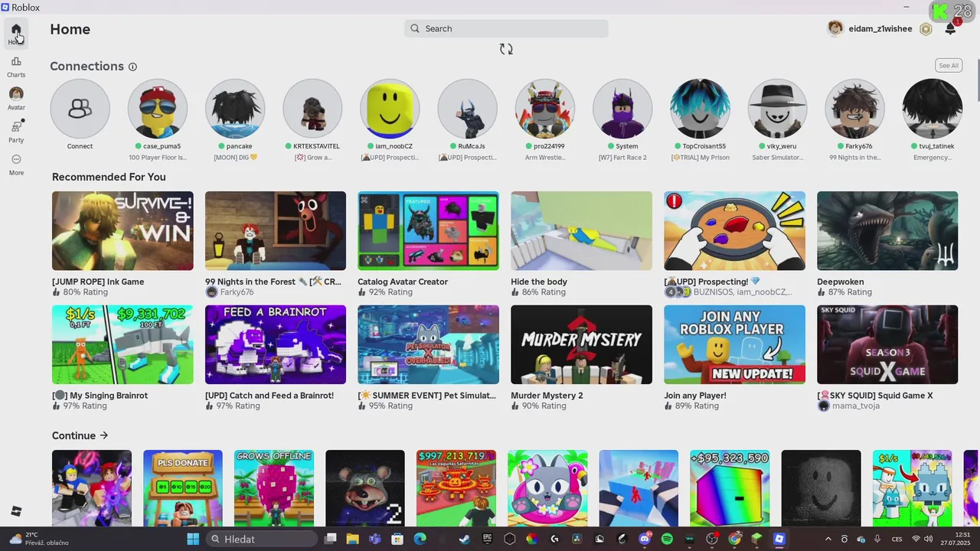Open the notifications bell
The image size is (980, 551).
coord(950,28)
